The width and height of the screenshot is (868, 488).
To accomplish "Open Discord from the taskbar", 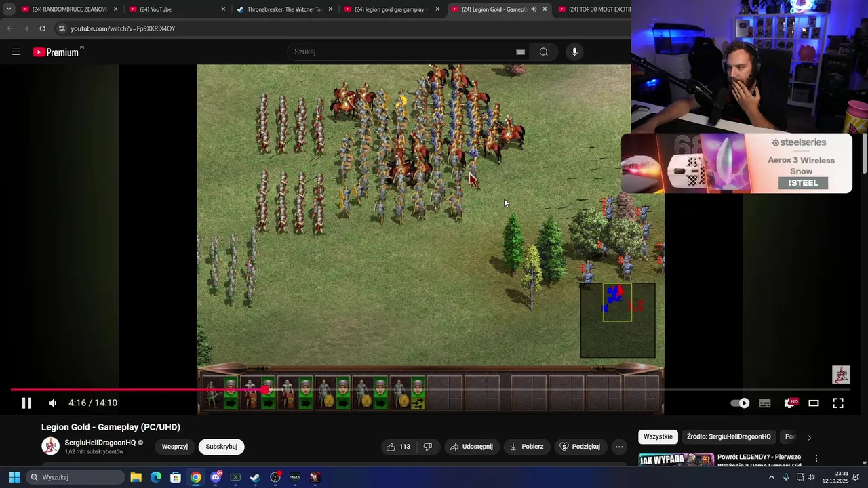I will coord(216,477).
